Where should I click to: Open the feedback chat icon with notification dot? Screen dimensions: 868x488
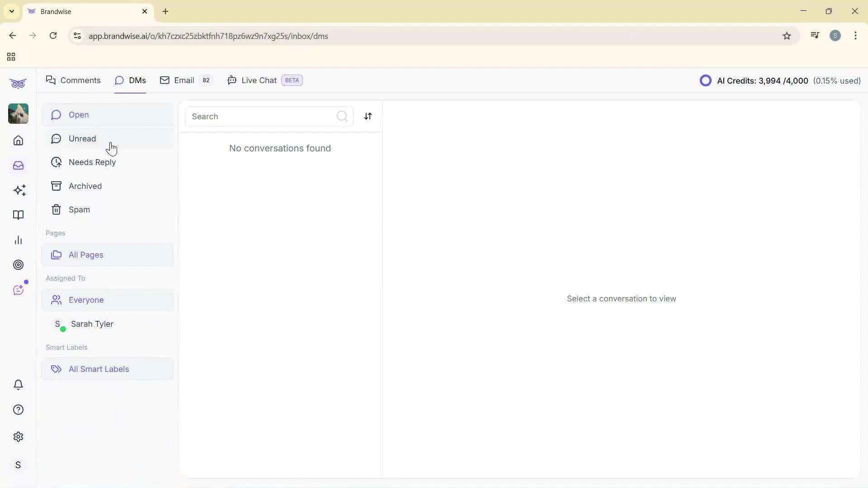(x=19, y=290)
